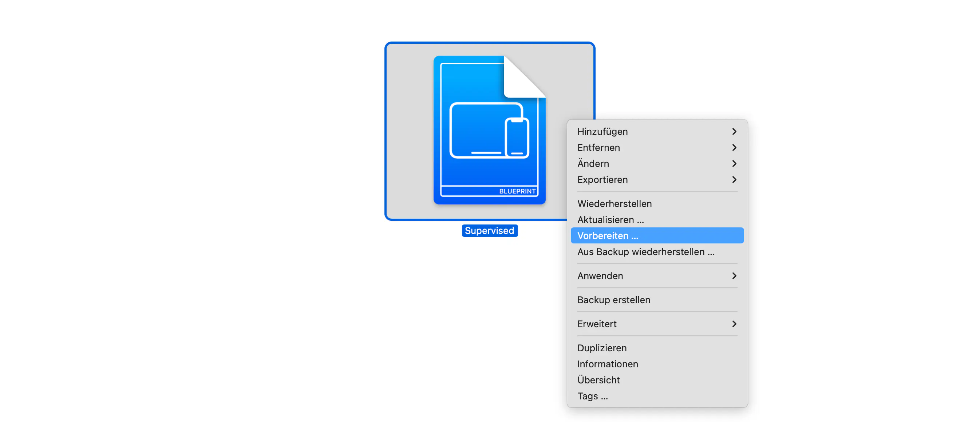Click the BLUEPRINT badge on the file icon
980x422 pixels.
click(517, 191)
